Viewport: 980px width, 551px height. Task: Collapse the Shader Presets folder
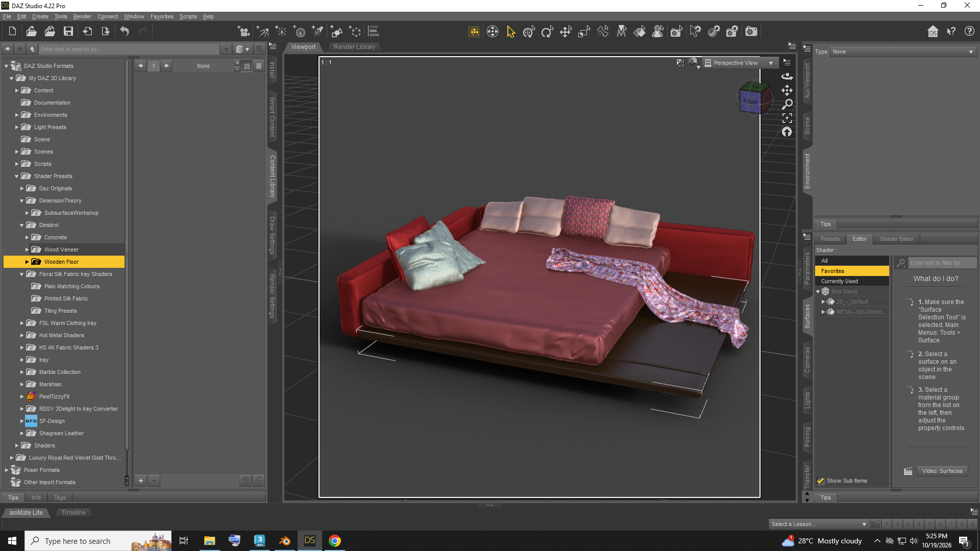click(17, 177)
